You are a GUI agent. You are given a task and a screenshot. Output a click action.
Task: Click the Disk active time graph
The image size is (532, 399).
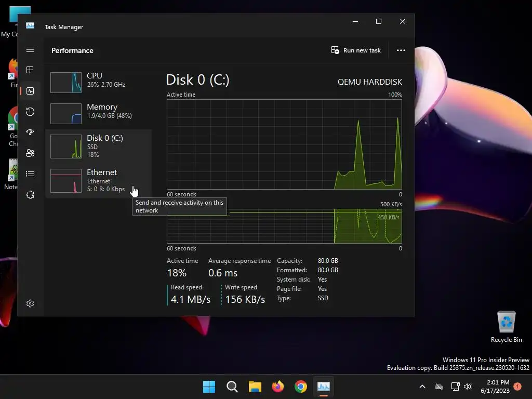(284, 144)
